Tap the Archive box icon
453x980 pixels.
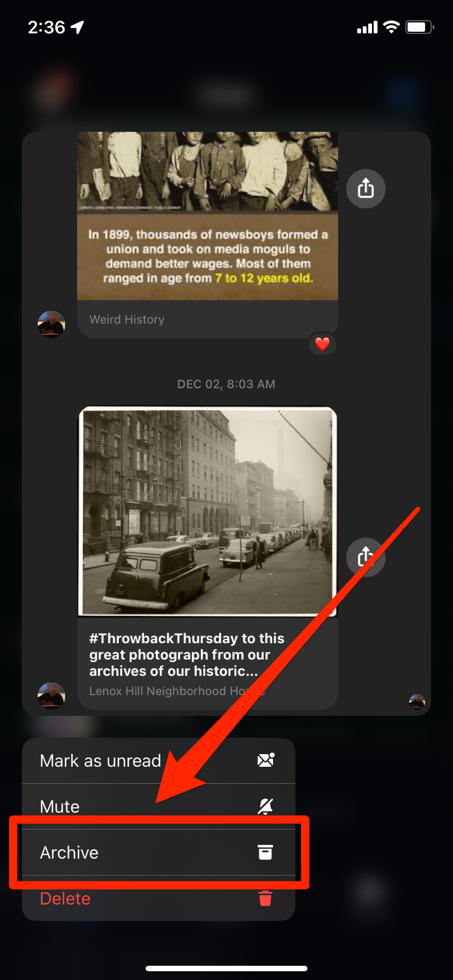click(x=265, y=852)
